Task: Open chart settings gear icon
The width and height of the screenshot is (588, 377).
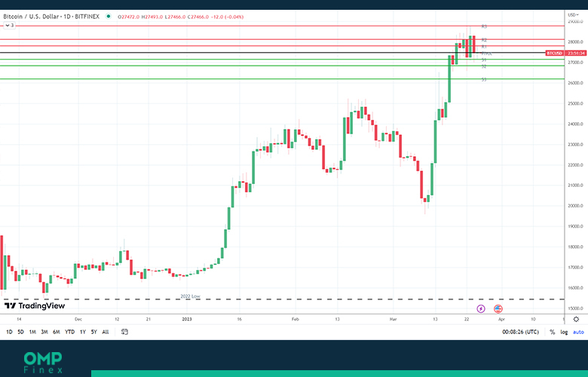Action: click(x=576, y=319)
